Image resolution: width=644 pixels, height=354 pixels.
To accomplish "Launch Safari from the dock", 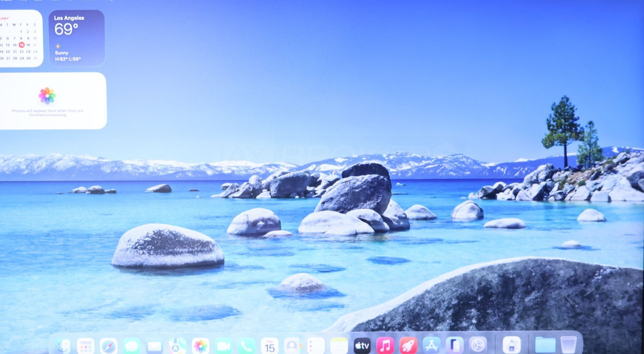I will [109, 346].
